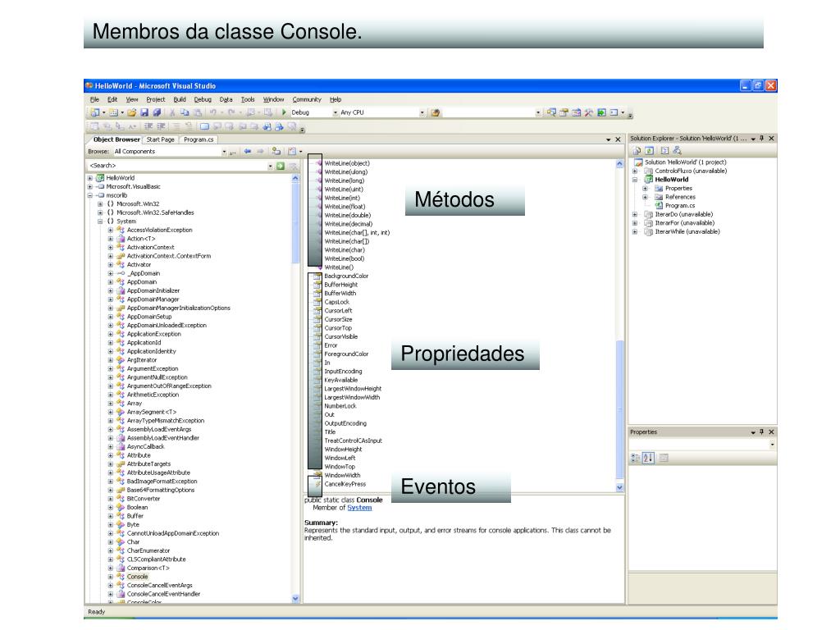The width and height of the screenshot is (840, 630).
Task: Expand the Microsoft.VisualBasic node
Action: click(90, 187)
